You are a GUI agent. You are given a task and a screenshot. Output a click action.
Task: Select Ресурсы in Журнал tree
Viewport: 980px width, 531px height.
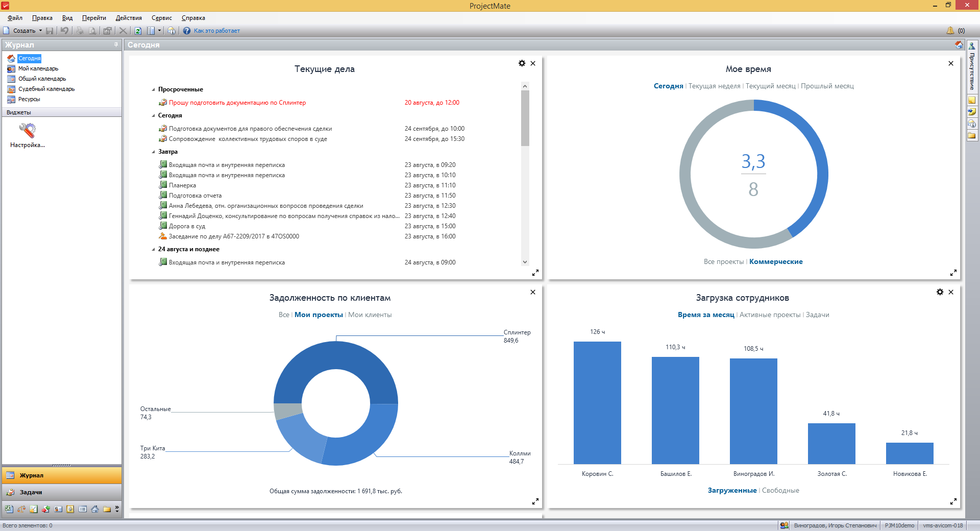coord(29,99)
